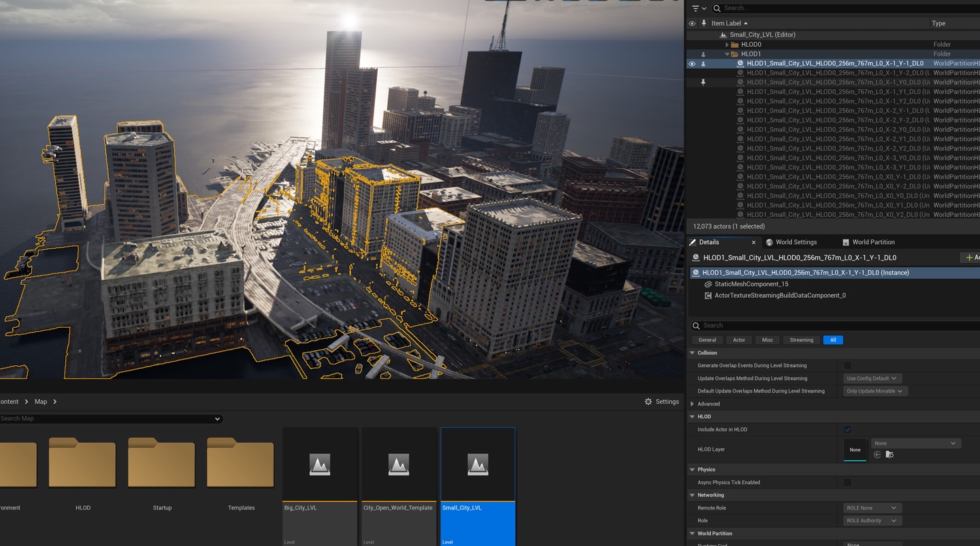Open the Role ROLE Authority dropdown
The image size is (980, 546).
(x=872, y=521)
